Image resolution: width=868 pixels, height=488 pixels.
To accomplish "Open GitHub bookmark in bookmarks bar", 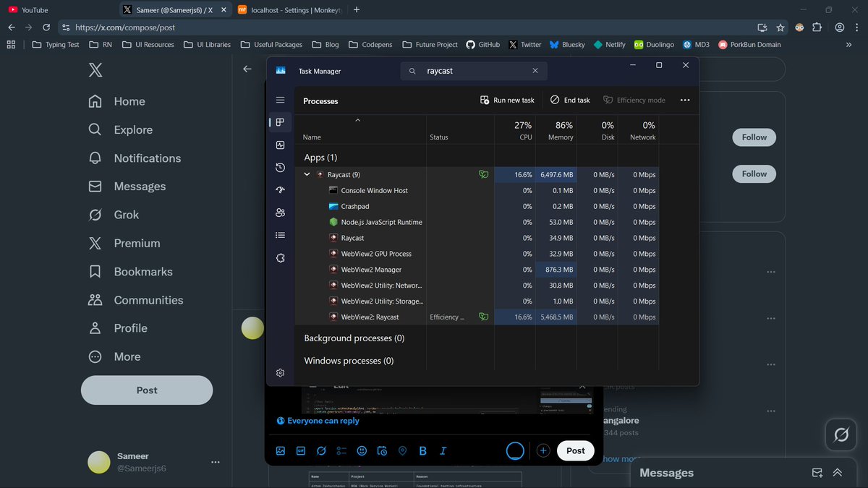I will [x=483, y=44].
